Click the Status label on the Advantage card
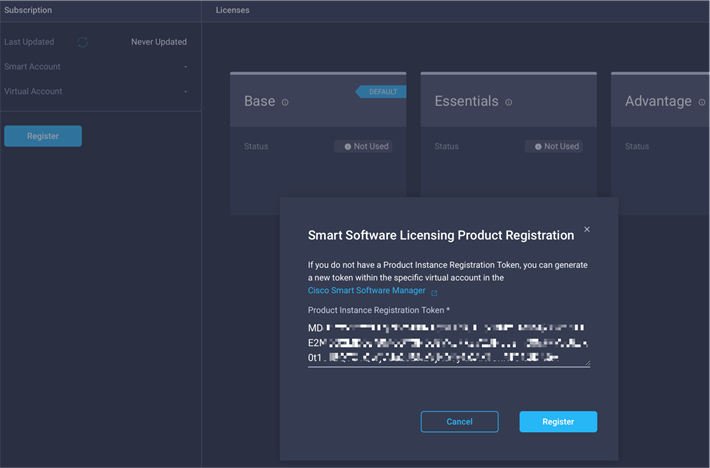Screen dimensions: 710x468 (637, 146)
